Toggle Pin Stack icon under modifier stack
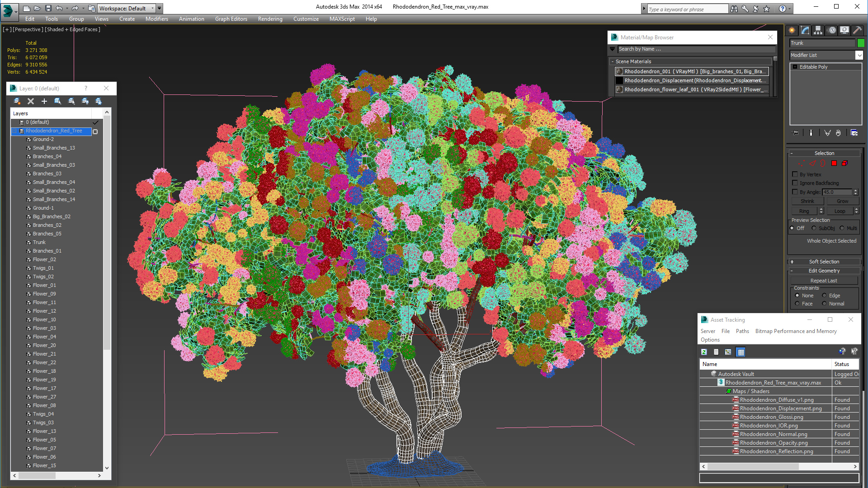The image size is (868, 488). [x=796, y=133]
